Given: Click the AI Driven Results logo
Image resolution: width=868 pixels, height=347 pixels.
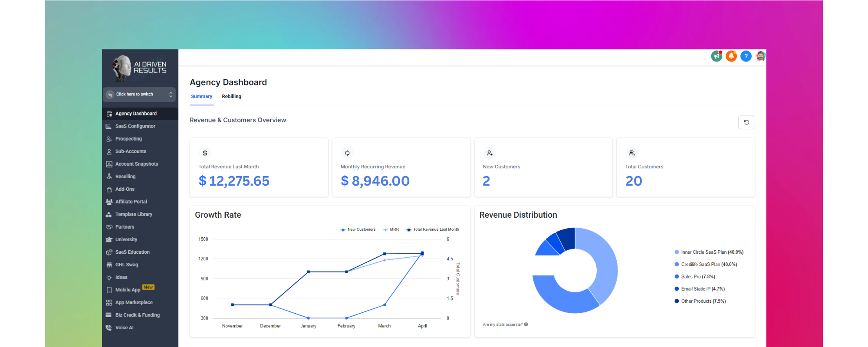Looking at the screenshot, I should [x=140, y=68].
